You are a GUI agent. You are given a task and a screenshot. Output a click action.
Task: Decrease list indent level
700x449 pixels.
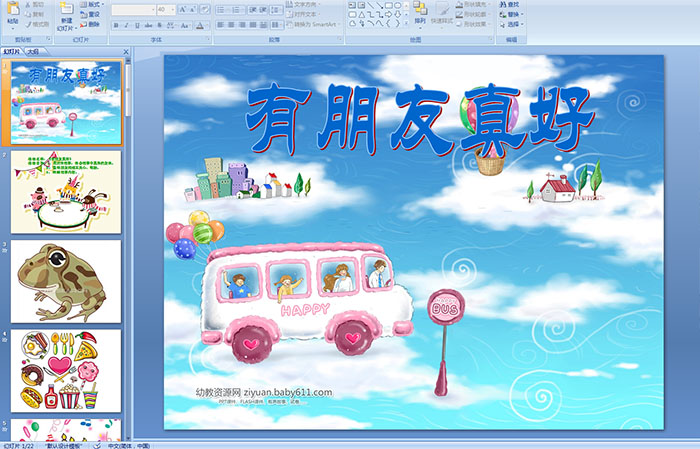tap(253, 9)
